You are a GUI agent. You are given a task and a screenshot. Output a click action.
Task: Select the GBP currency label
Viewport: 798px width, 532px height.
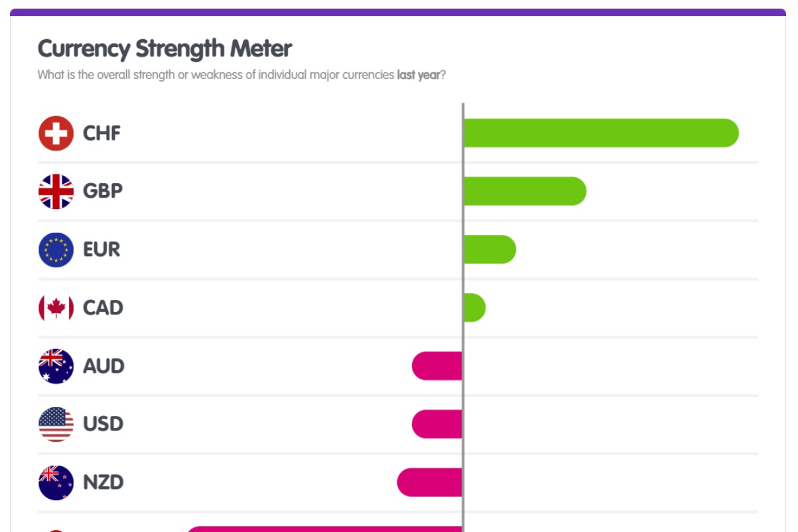point(103,191)
